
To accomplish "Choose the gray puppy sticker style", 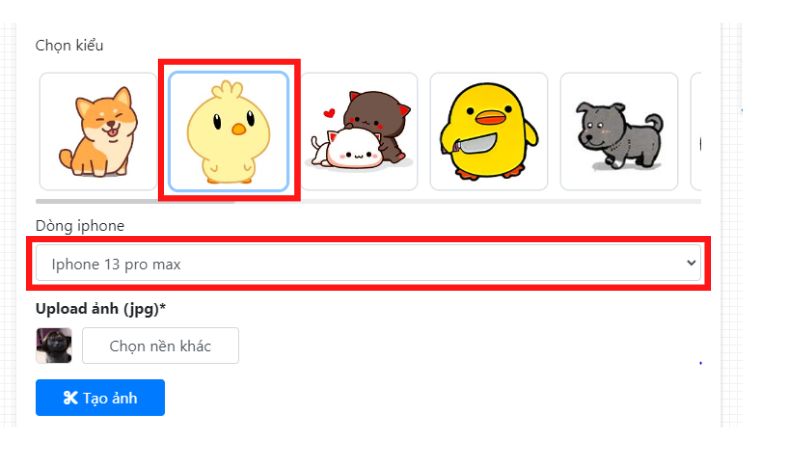I will [x=619, y=131].
